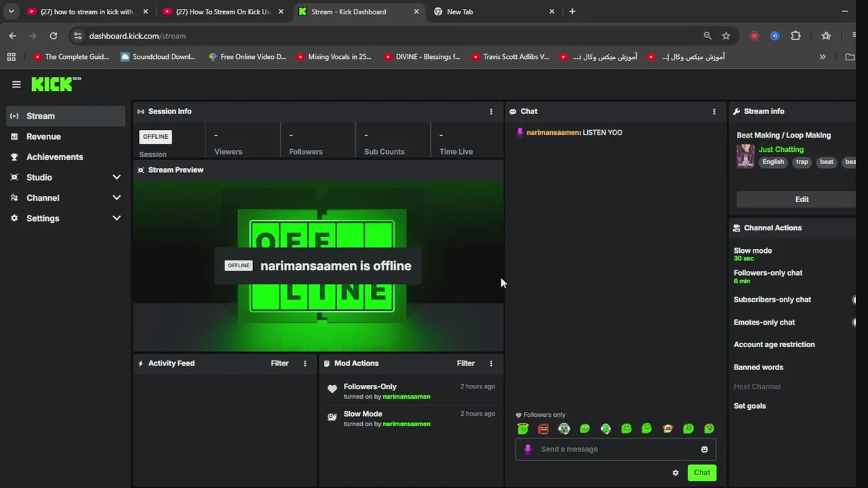Click the Channel sidebar icon
This screenshot has height=488, width=868.
pos(14,197)
